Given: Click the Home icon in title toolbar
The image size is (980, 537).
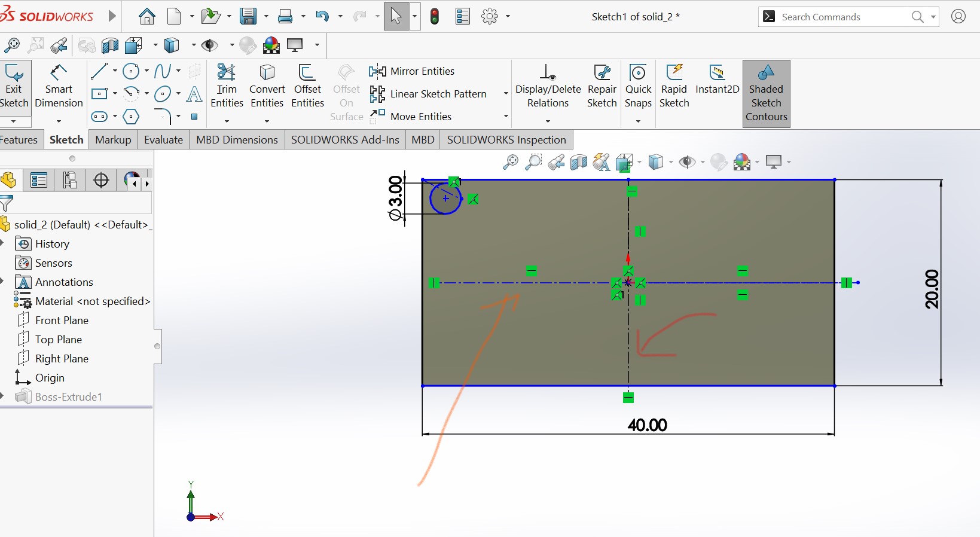Looking at the screenshot, I should click(146, 17).
